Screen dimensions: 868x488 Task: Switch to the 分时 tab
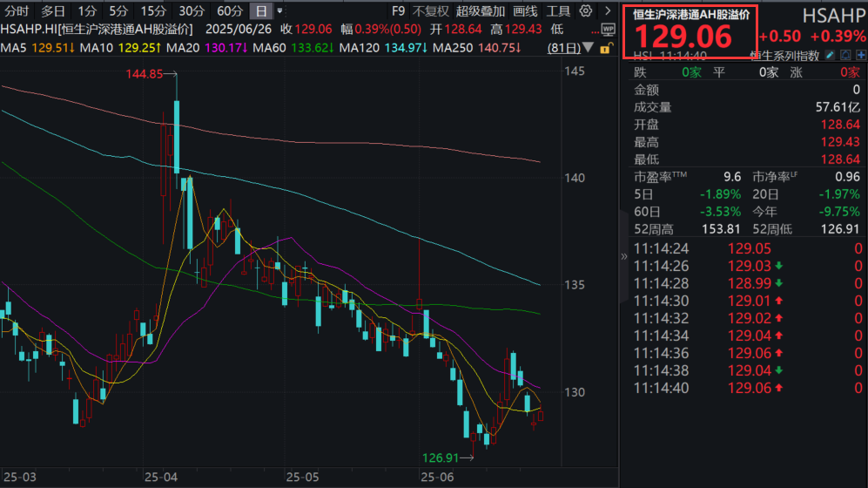17,11
